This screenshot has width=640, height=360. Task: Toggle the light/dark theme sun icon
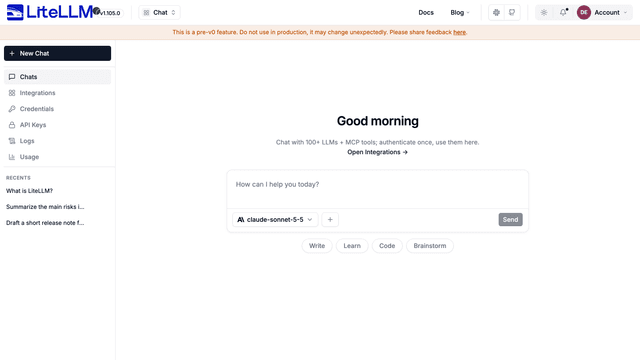tap(544, 13)
